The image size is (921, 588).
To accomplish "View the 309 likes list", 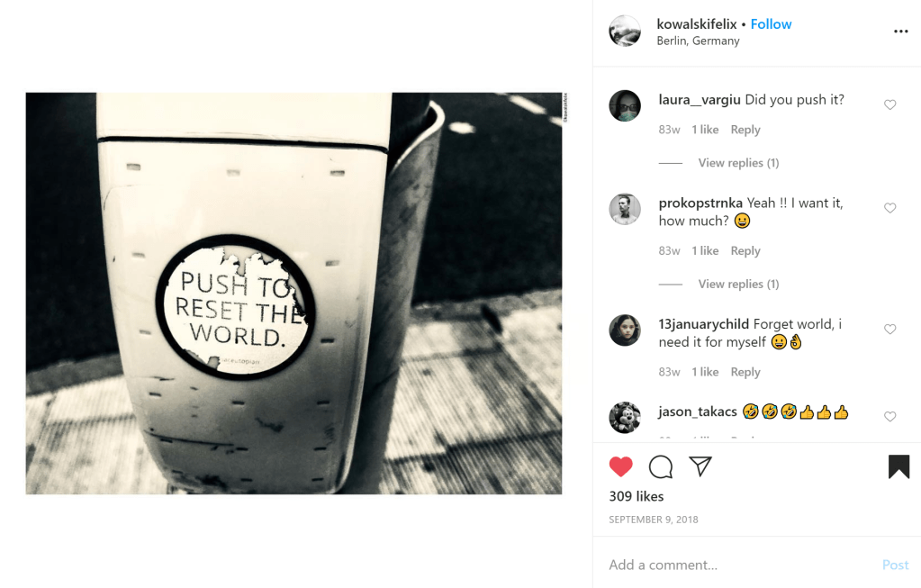I will tap(637, 496).
